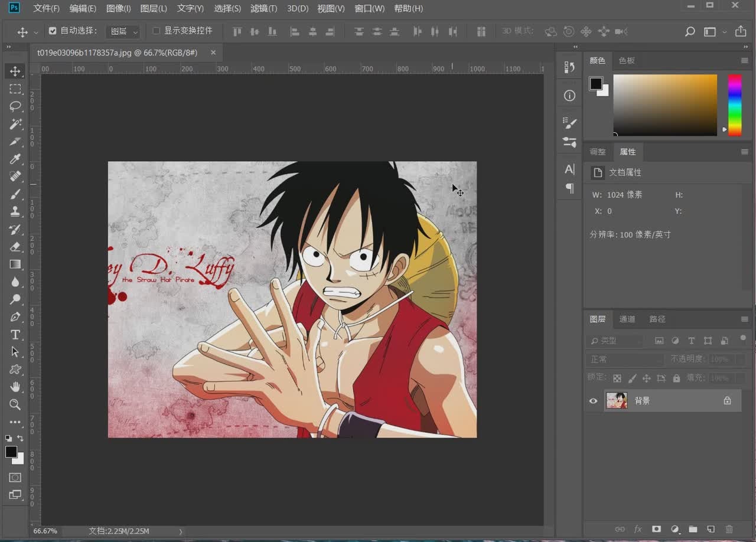Switch to the 通道 tab

pyautogui.click(x=627, y=319)
